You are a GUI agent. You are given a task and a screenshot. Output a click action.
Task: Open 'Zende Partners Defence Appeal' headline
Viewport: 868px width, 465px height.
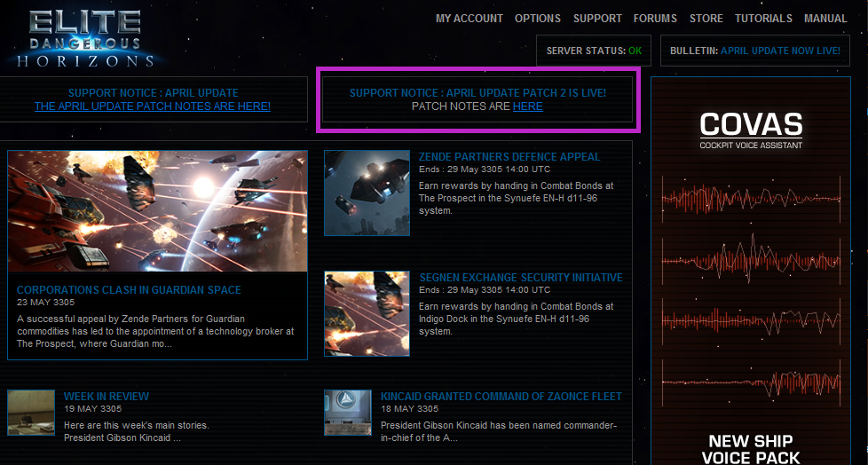(x=509, y=157)
